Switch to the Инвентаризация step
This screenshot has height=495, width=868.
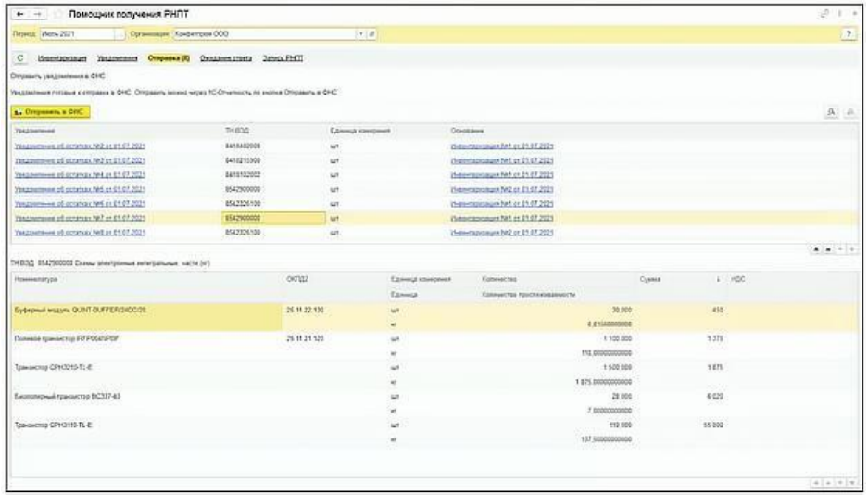62,58
